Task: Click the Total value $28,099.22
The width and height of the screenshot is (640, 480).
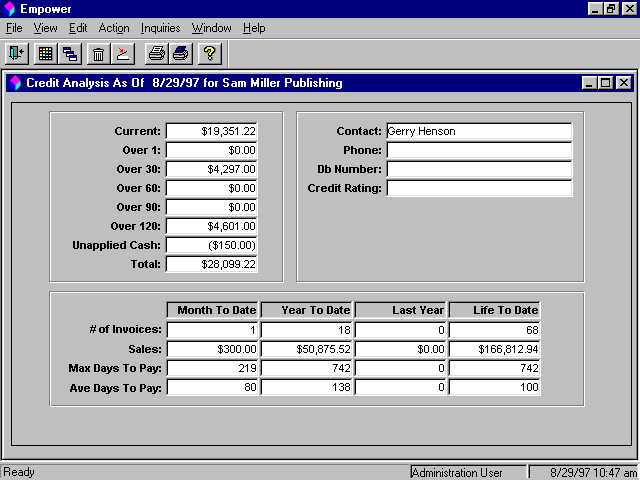Action: coord(211,264)
